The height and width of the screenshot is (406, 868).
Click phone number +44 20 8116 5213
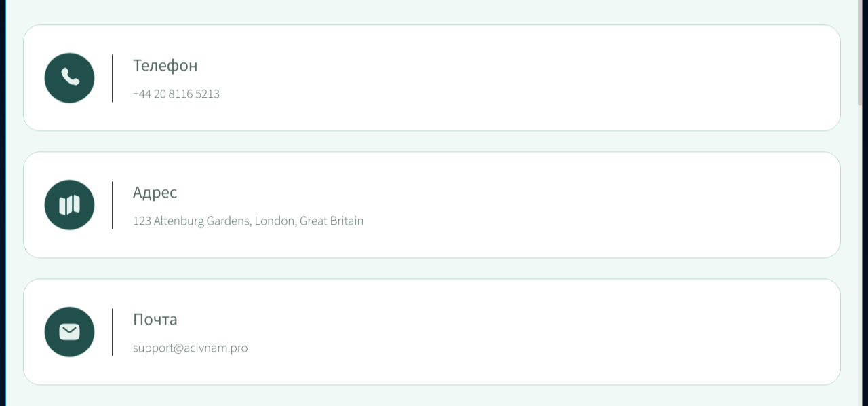tap(176, 94)
